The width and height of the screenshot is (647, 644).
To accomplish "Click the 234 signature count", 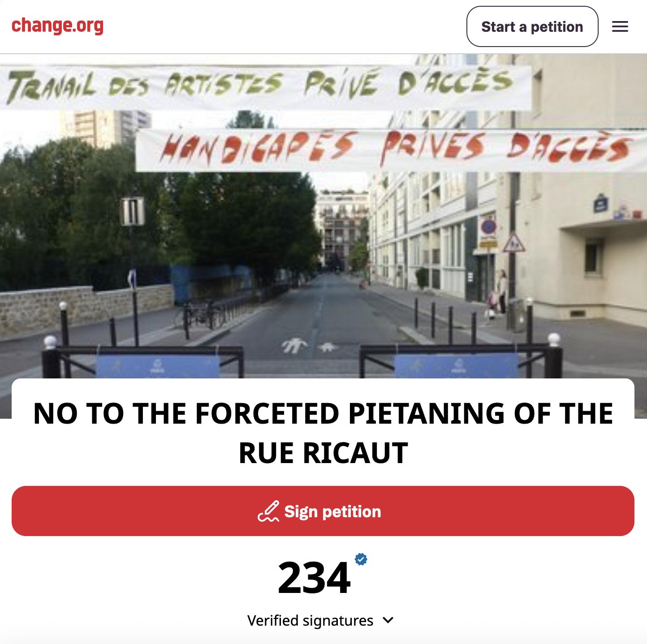I will [314, 578].
